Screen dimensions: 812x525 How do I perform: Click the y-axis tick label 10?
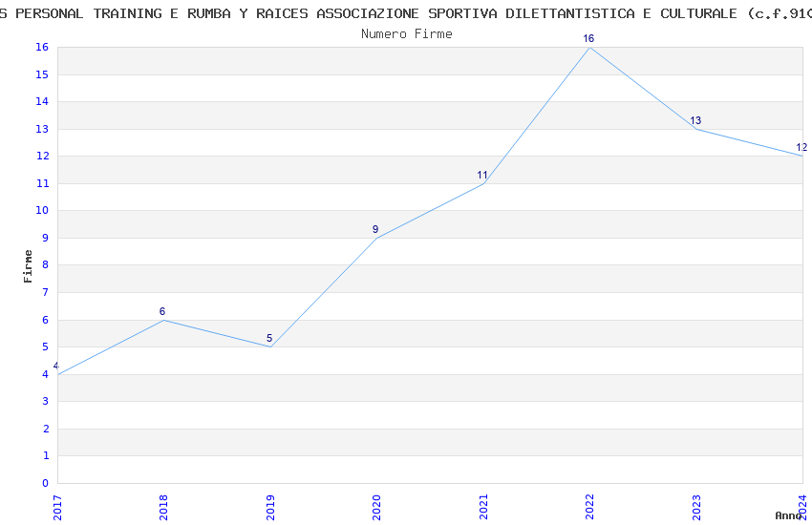click(x=42, y=210)
